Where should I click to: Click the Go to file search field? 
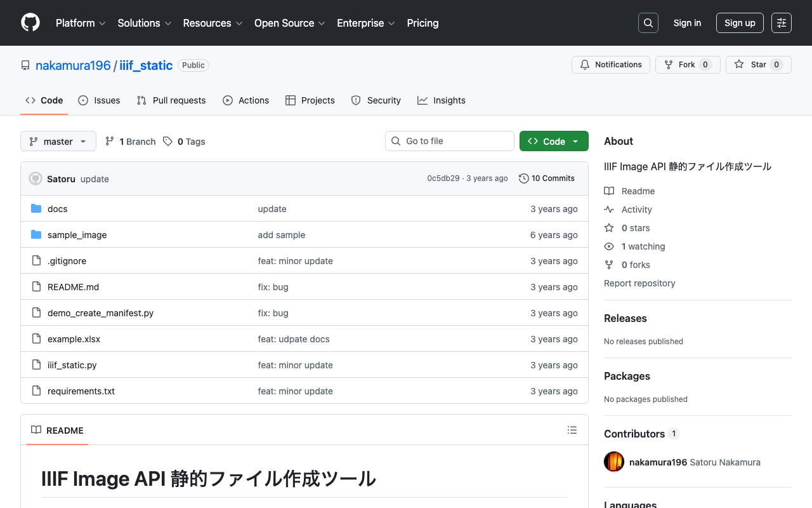coord(449,141)
